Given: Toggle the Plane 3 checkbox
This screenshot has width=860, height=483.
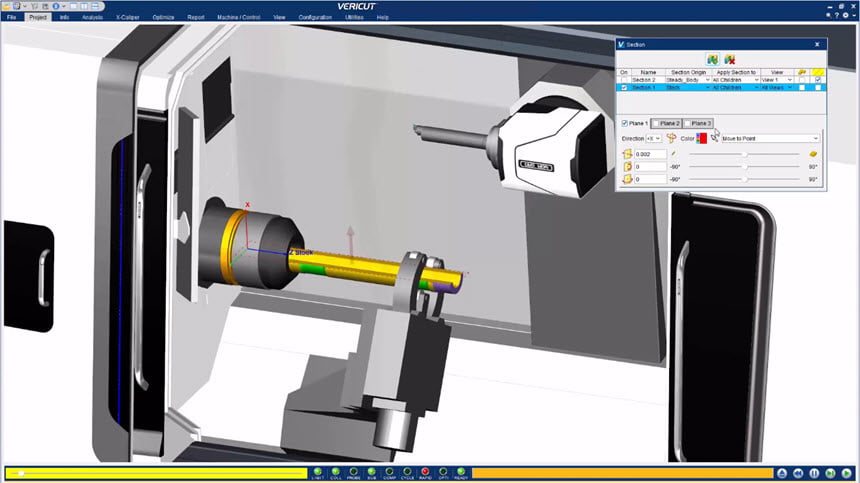Looking at the screenshot, I should pos(687,123).
